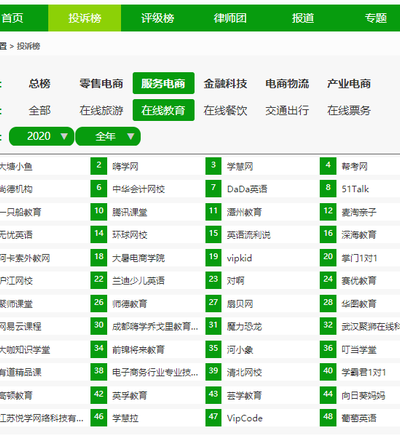Open rank 7 entry DaDa英语

tap(247, 189)
